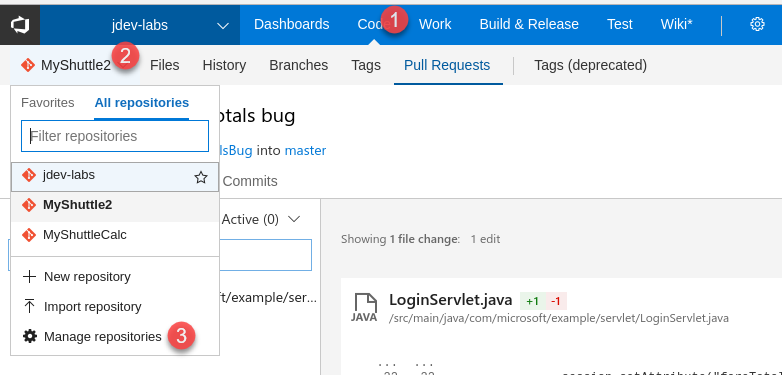The width and height of the screenshot is (782, 375).
Task: Switch to the History tab
Action: click(224, 65)
